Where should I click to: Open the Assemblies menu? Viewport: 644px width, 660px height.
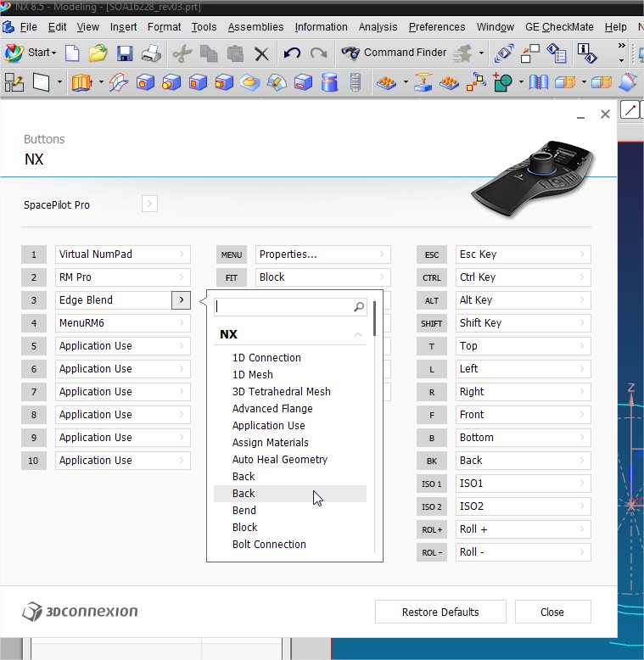click(x=255, y=27)
